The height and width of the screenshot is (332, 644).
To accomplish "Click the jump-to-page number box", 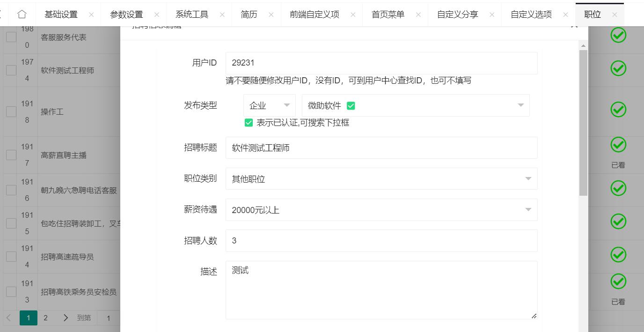I will coord(108,318).
